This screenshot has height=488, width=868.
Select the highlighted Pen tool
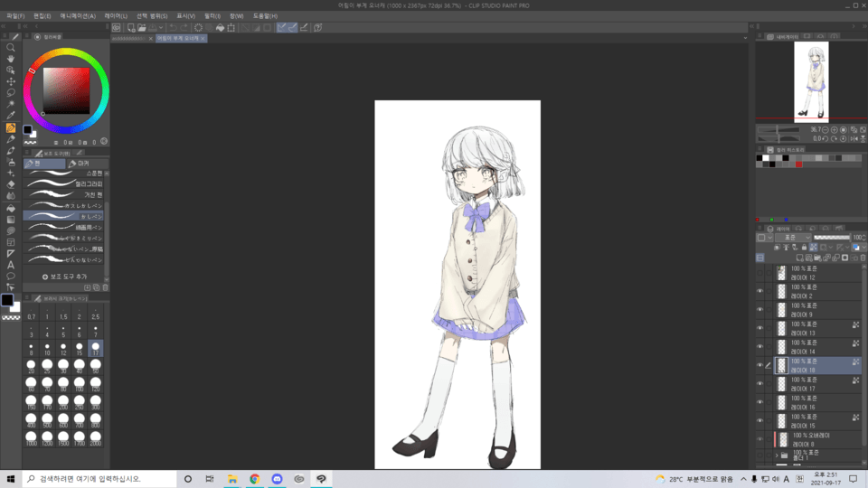(x=11, y=127)
